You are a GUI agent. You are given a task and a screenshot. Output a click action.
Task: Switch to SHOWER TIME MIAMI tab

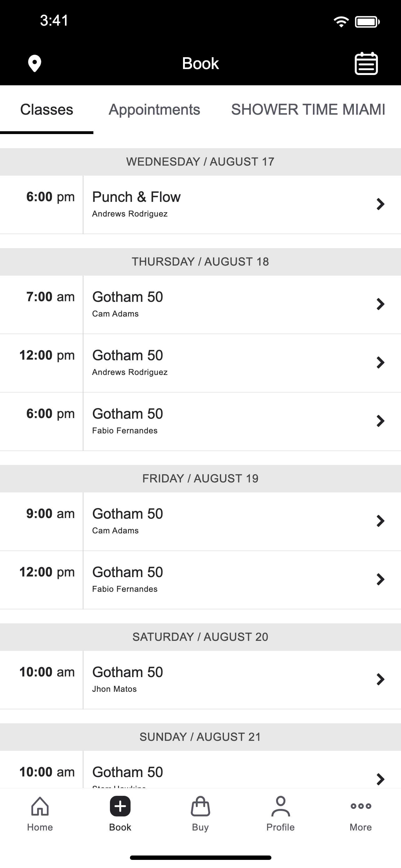click(308, 110)
